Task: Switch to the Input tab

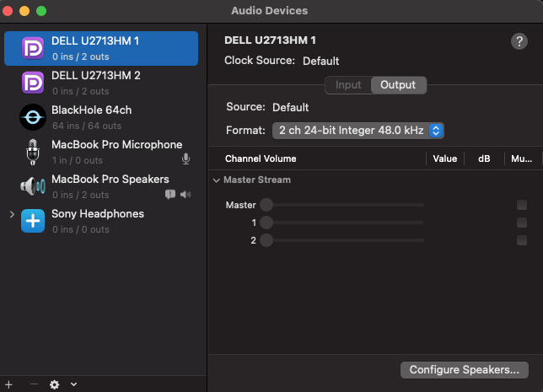Action: coord(348,85)
